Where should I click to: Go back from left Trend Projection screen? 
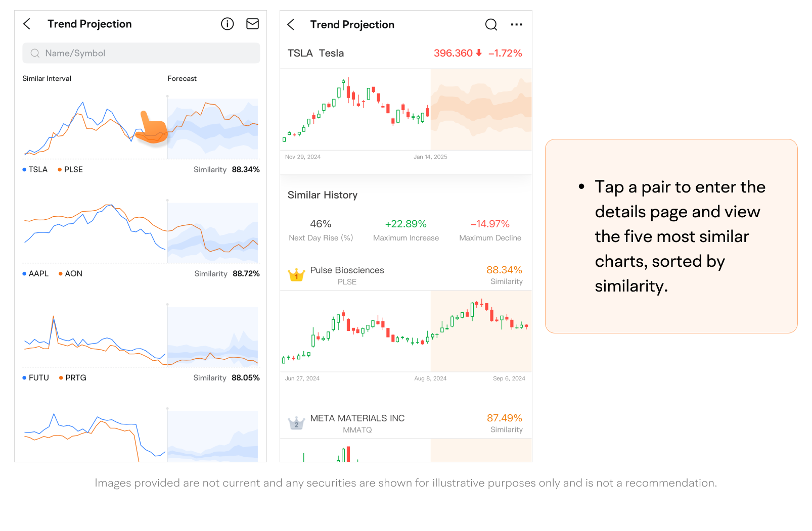tap(27, 24)
